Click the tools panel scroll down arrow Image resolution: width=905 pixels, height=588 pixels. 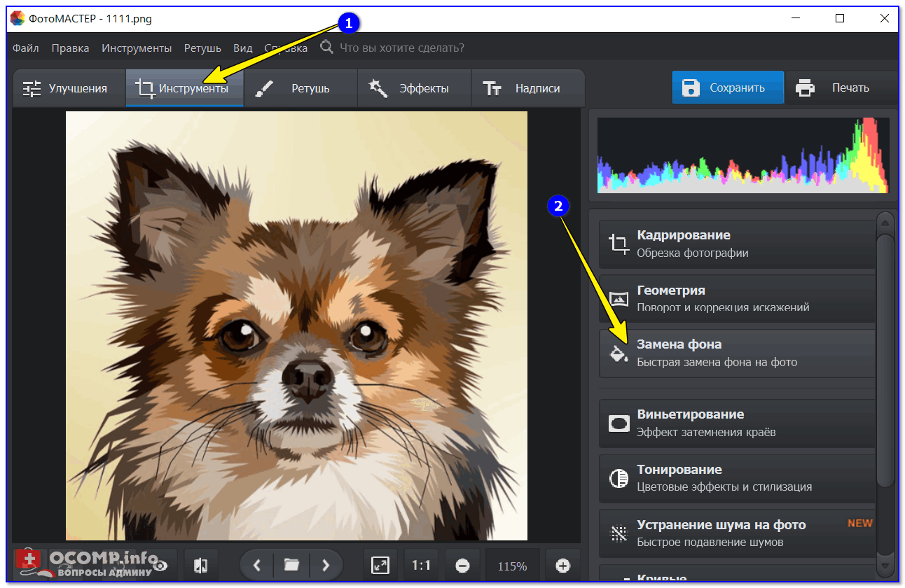(x=885, y=564)
